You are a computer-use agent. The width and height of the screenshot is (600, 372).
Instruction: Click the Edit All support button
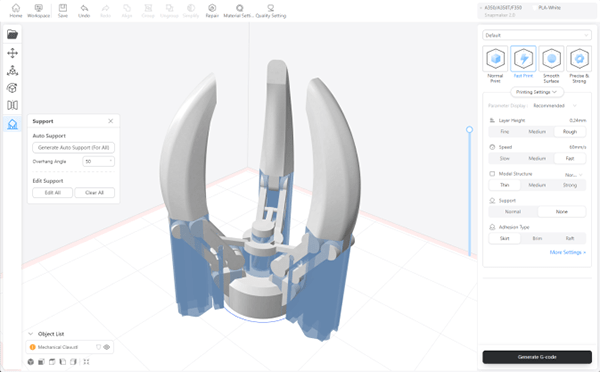pos(52,193)
